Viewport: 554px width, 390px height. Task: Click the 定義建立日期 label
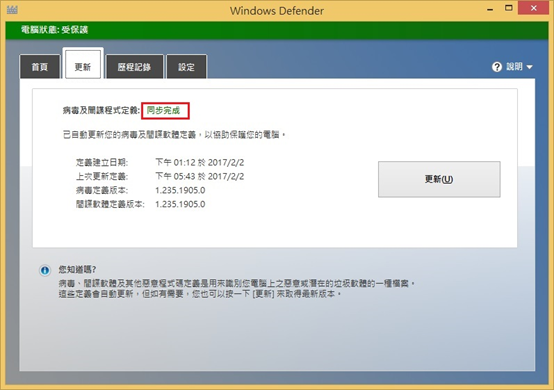(102, 162)
